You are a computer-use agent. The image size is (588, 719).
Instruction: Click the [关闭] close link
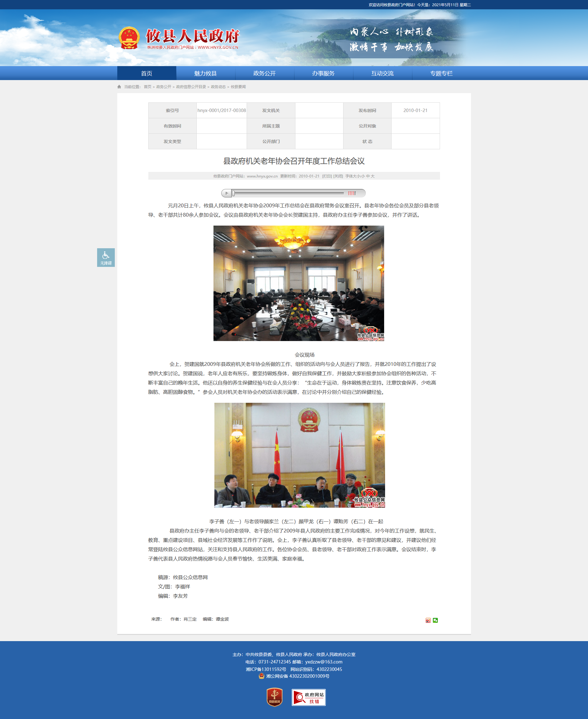coord(338,176)
